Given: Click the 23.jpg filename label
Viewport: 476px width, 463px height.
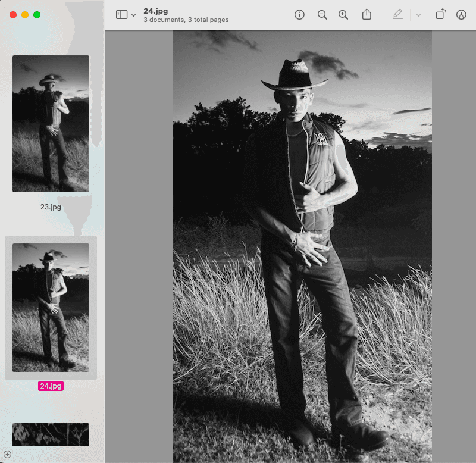Looking at the screenshot, I should 51,207.
